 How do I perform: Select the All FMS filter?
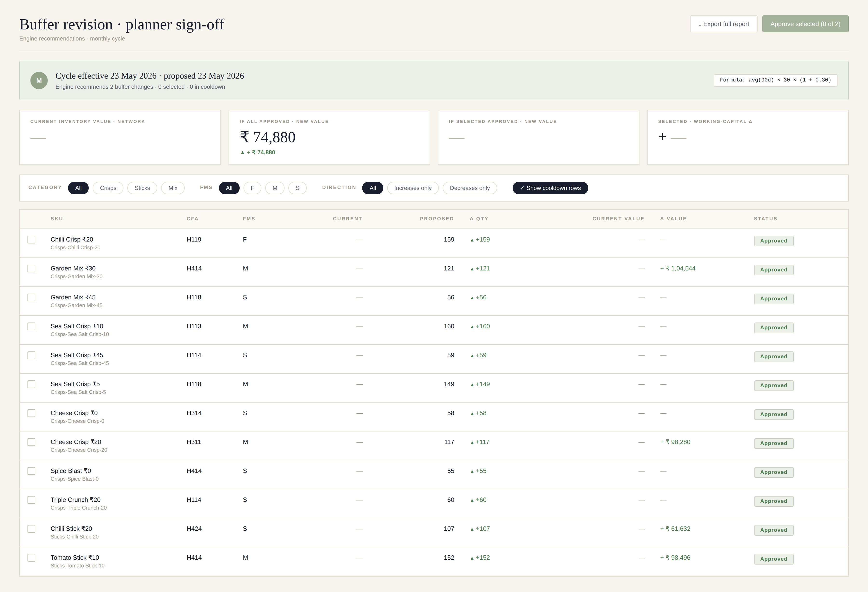pos(229,188)
